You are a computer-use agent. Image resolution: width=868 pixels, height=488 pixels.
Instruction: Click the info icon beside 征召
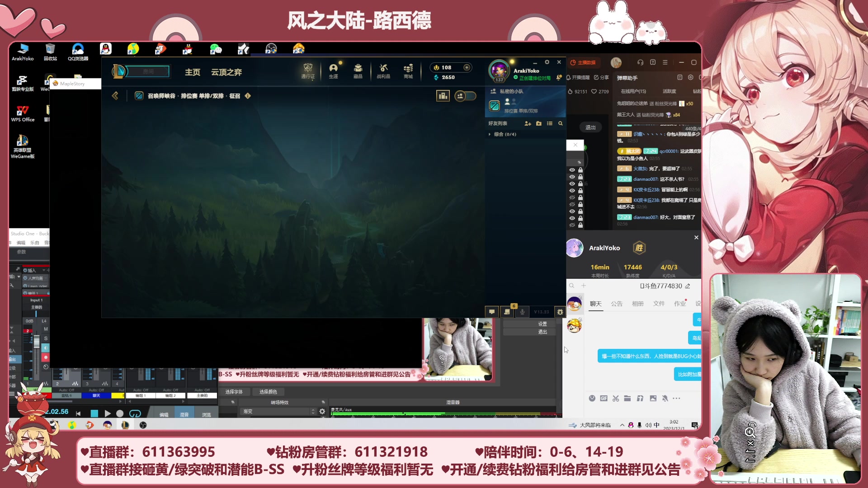248,96
